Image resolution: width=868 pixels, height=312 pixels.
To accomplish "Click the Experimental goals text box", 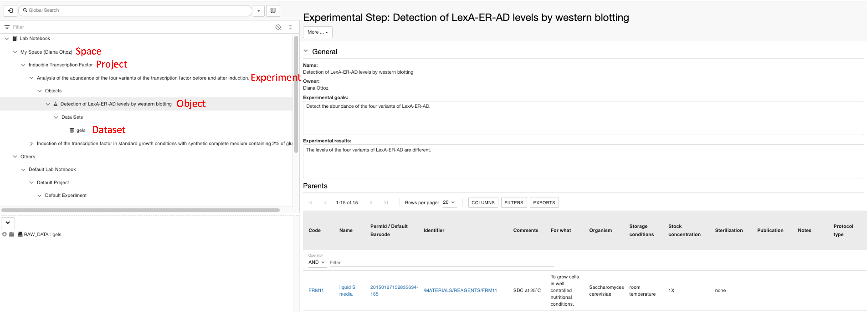I will pos(583,118).
